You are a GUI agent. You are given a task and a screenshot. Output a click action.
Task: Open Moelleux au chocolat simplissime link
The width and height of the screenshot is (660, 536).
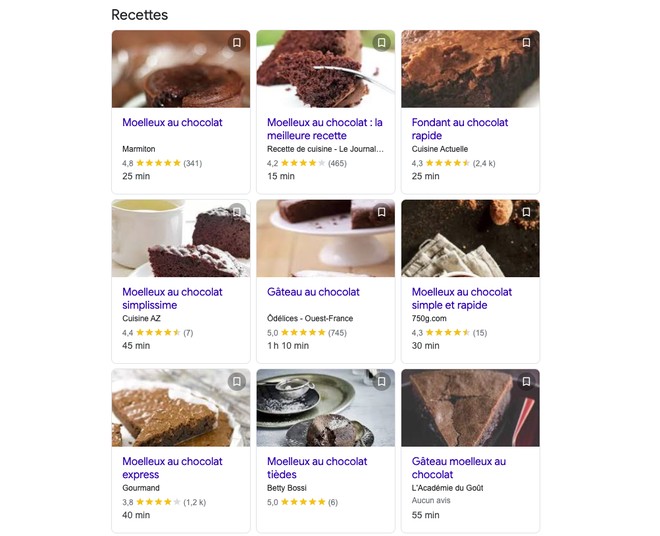click(172, 298)
